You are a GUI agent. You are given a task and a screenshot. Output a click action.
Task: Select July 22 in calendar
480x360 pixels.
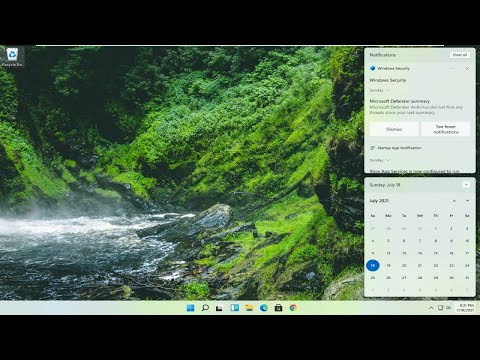[x=436, y=265]
